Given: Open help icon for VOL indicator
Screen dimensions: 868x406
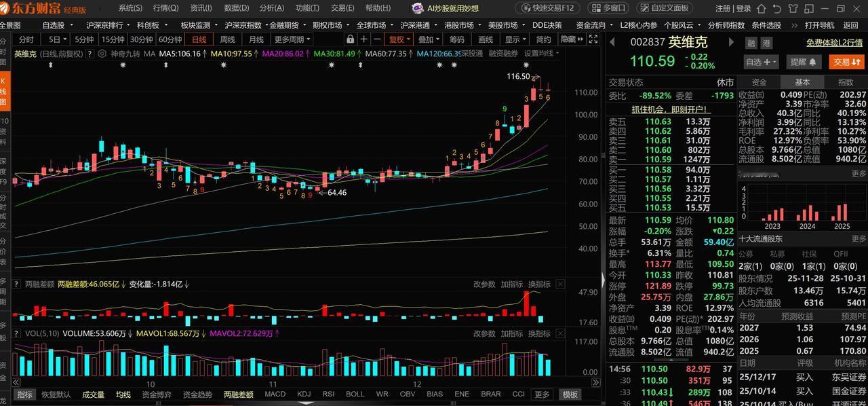Looking at the screenshot, I should pos(16,333).
